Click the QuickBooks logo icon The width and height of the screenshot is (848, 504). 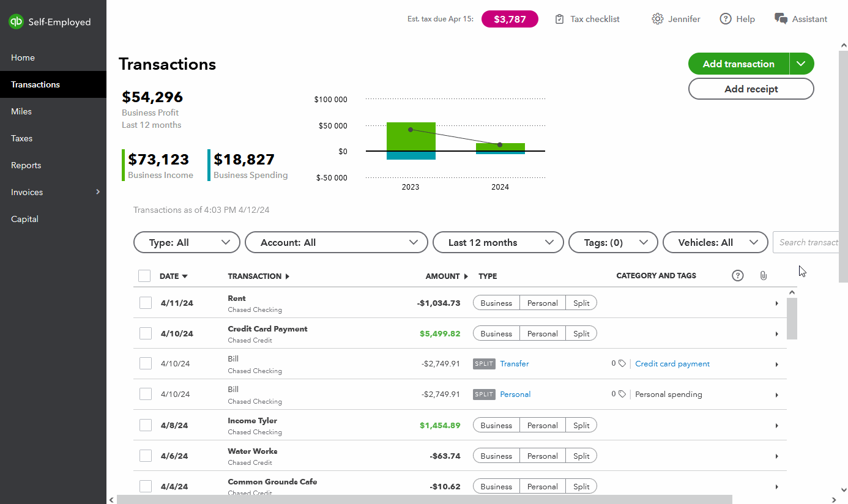tap(16, 22)
